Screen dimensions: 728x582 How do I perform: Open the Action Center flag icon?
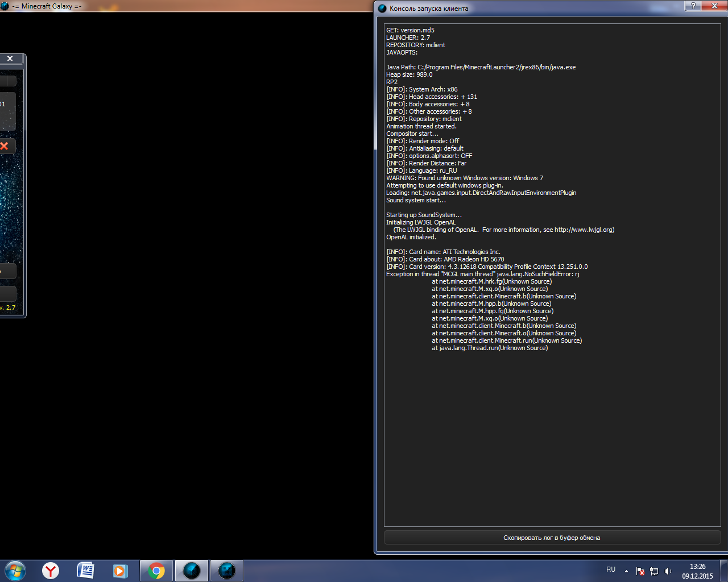[640, 571]
